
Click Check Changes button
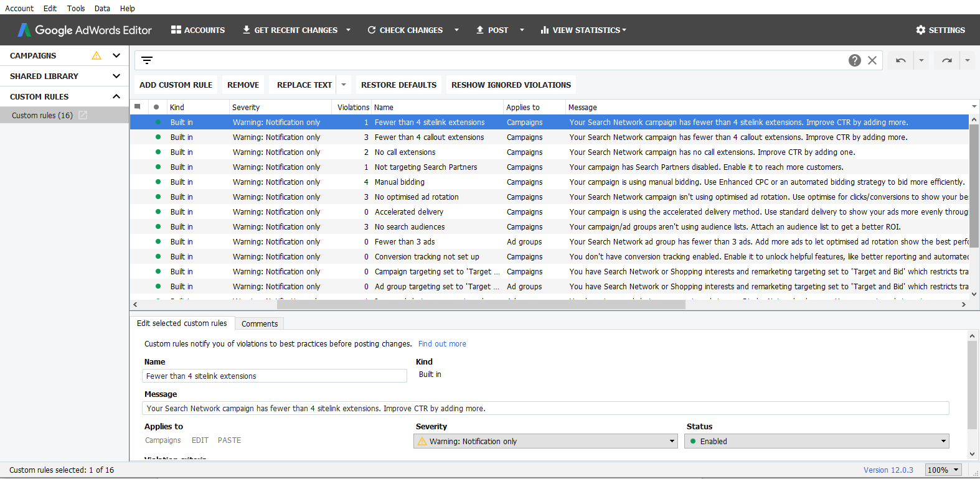pyautogui.click(x=405, y=30)
